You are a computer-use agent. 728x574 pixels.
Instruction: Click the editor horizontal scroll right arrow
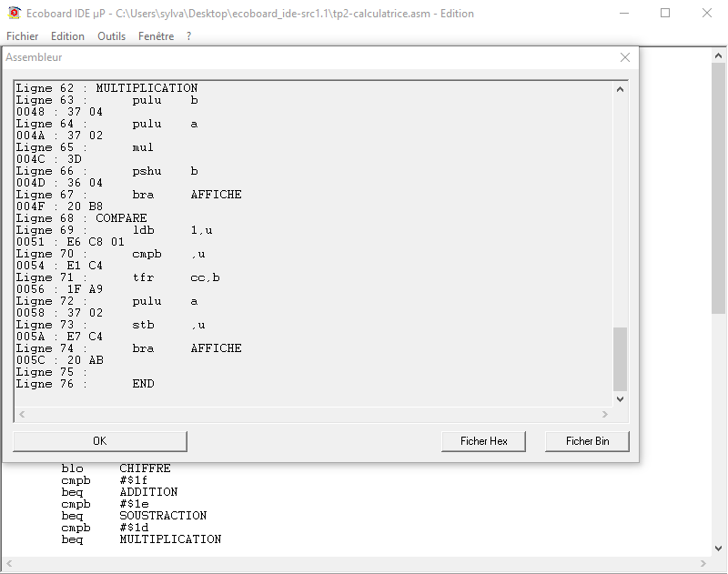pyautogui.click(x=703, y=564)
